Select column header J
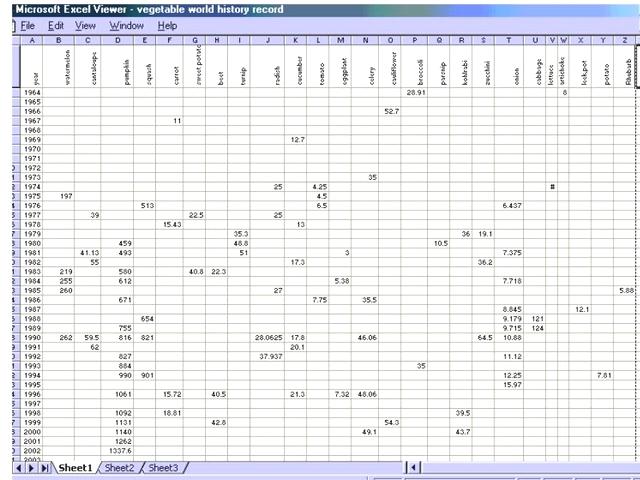The image size is (640, 480). tap(268, 40)
